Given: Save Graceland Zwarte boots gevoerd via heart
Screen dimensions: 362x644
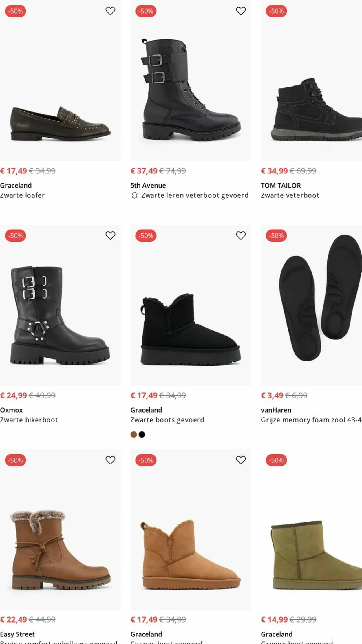Looking at the screenshot, I should [241, 235].
